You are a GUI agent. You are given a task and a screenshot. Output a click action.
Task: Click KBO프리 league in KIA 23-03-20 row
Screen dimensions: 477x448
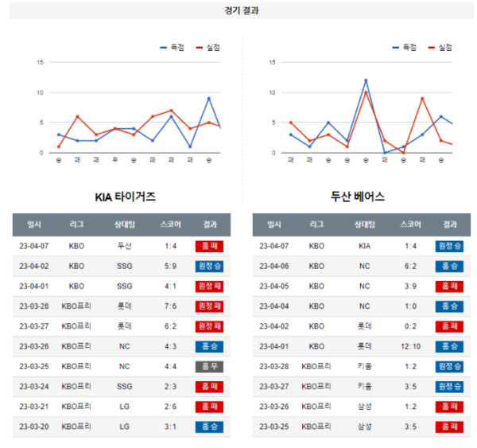pos(76,427)
